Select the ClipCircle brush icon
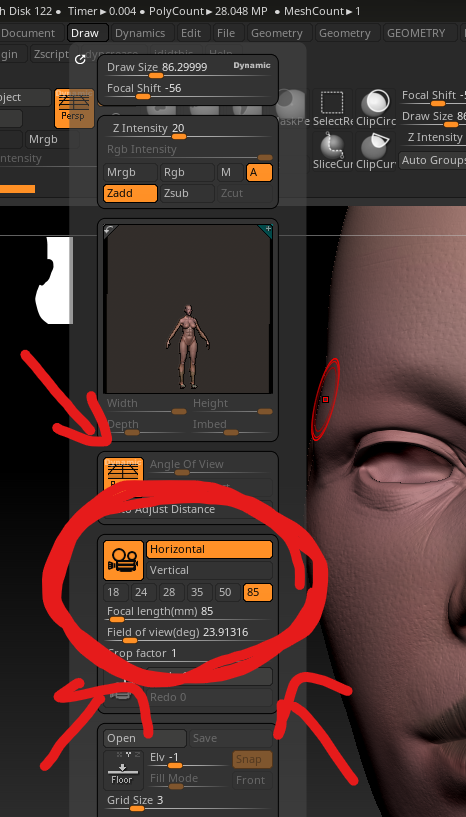466x817 pixels. [x=376, y=108]
